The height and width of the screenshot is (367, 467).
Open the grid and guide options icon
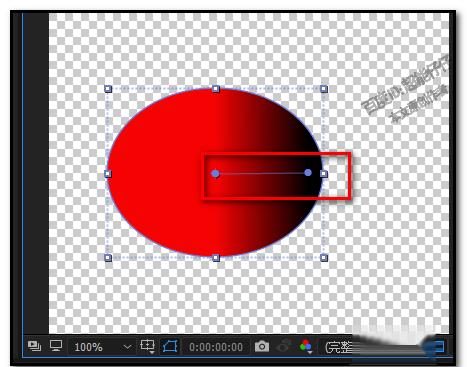(x=147, y=346)
